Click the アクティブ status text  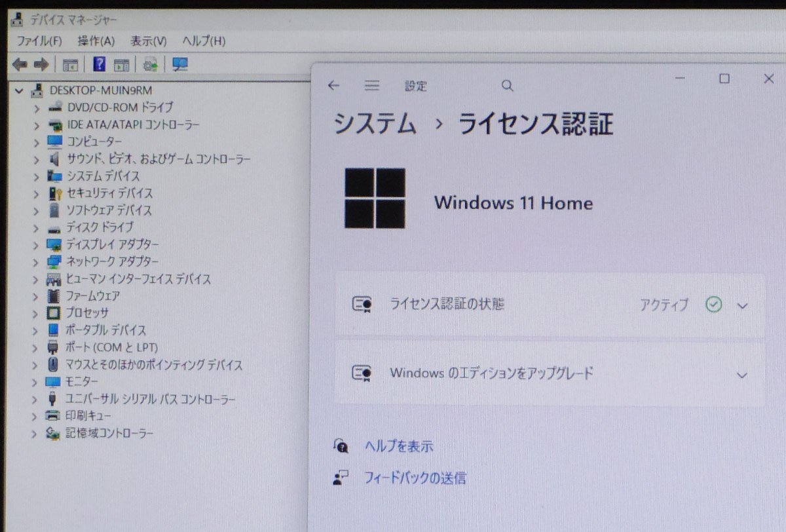[x=664, y=305]
